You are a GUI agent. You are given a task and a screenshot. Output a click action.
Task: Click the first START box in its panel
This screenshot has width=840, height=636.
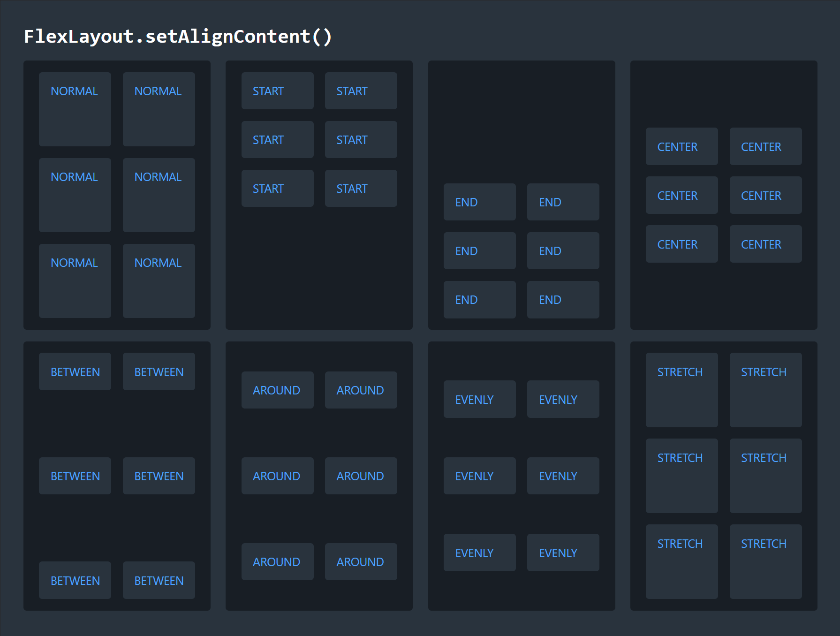pyautogui.click(x=278, y=91)
